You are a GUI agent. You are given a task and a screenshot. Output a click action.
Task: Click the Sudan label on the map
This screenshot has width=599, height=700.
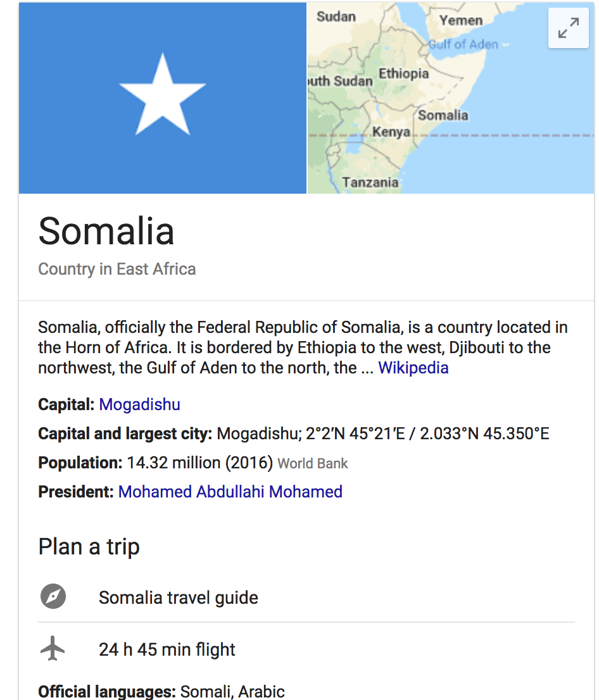[336, 16]
